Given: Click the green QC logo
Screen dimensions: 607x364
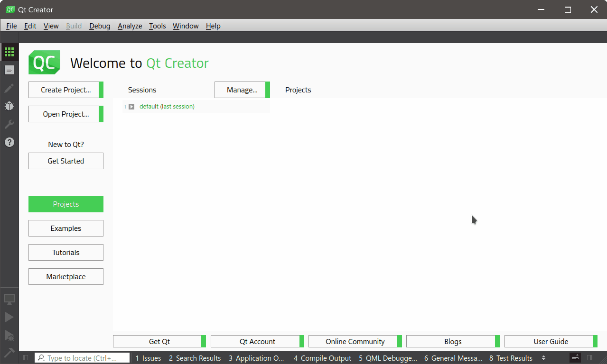Looking at the screenshot, I should 44,63.
